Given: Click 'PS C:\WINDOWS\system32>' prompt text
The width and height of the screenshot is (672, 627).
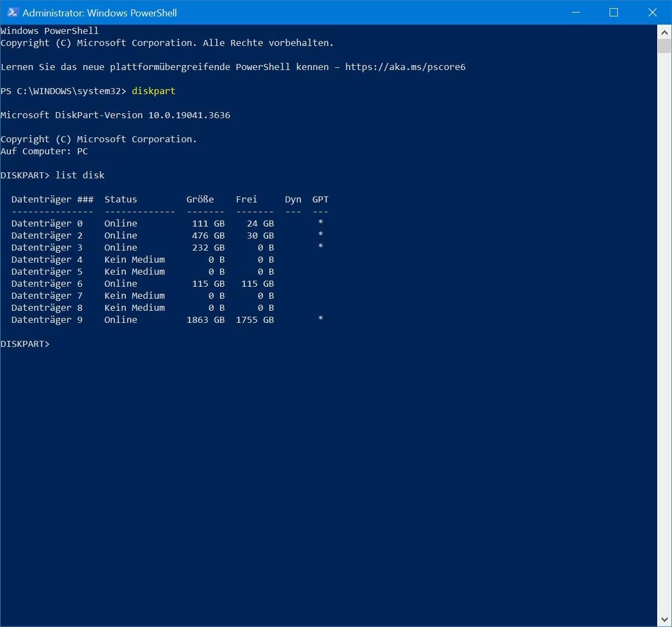Looking at the screenshot, I should [x=63, y=91].
